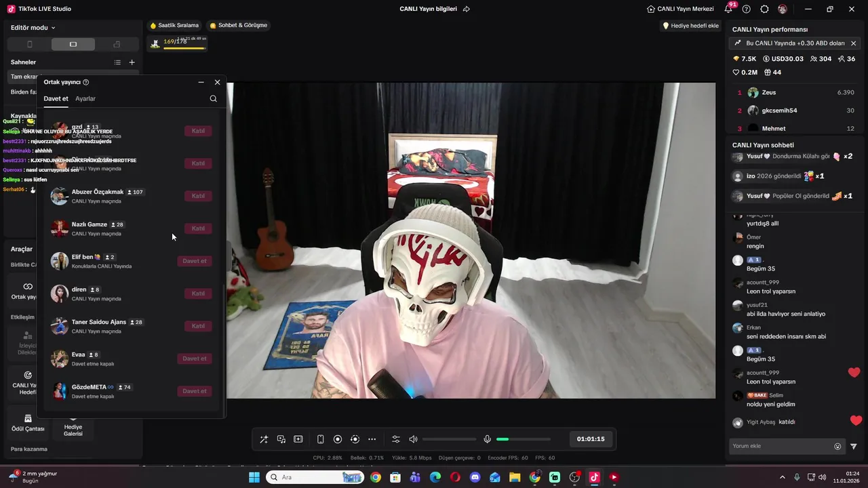Viewport: 868px width, 488px height.
Task: Click Davet et for Elif ben
Action: tap(195, 261)
